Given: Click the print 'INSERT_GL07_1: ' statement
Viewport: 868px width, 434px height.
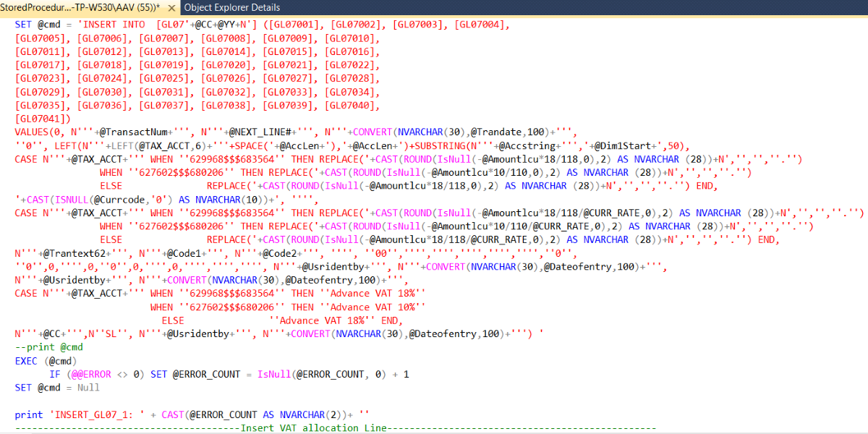Looking at the screenshot, I should point(192,414).
